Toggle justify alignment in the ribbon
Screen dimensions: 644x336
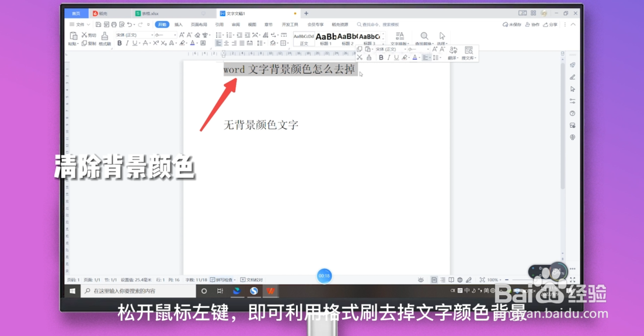pos(242,43)
